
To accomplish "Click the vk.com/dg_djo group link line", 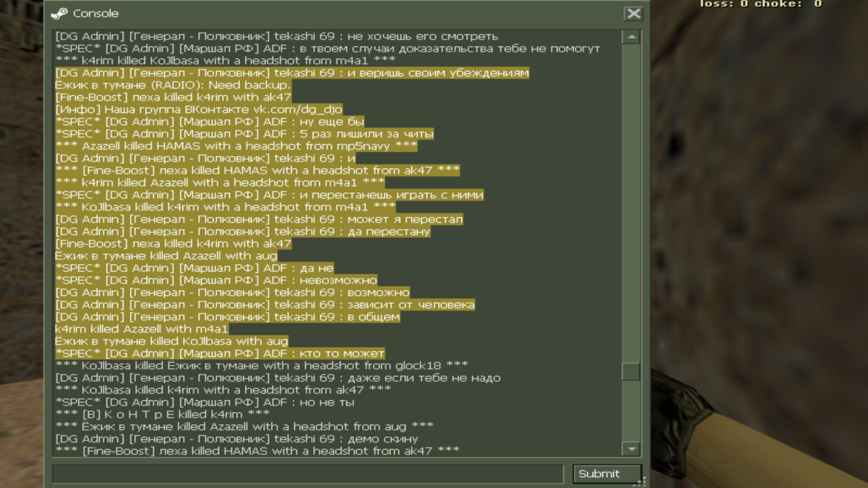I will (x=199, y=109).
